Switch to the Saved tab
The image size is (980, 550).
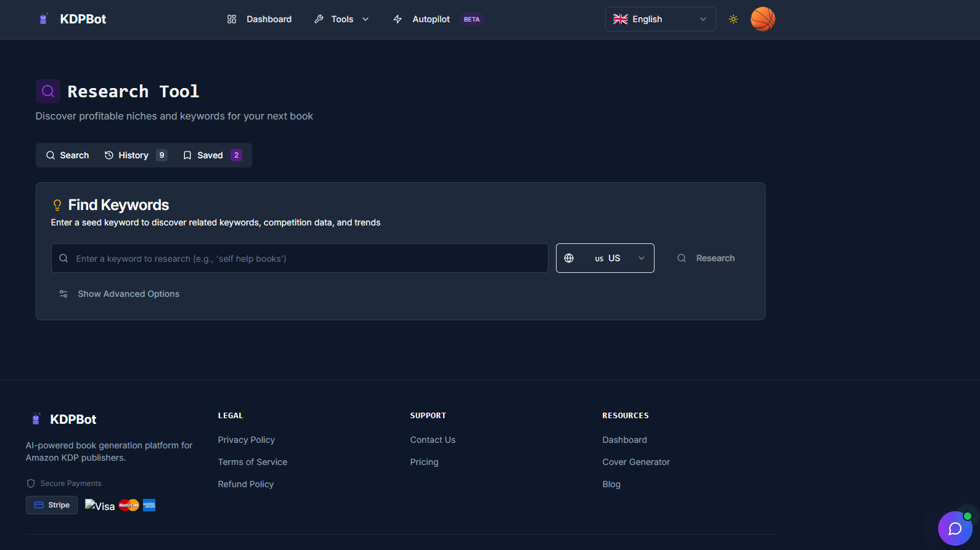click(x=213, y=155)
